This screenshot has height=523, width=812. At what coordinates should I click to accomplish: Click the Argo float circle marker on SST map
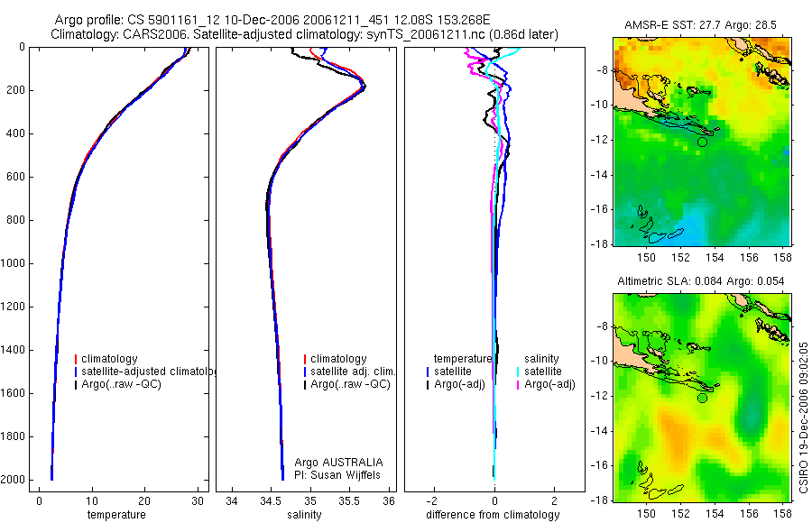coord(702,142)
